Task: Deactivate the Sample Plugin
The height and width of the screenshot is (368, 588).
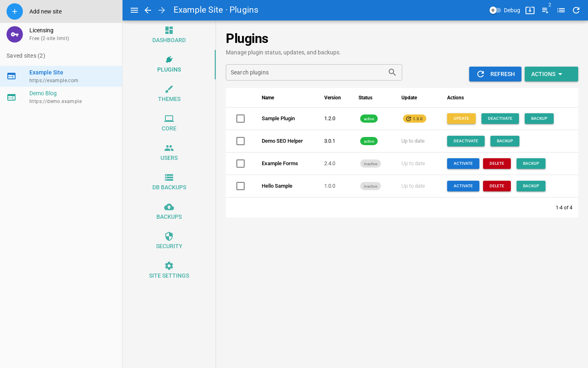Action: (500, 119)
